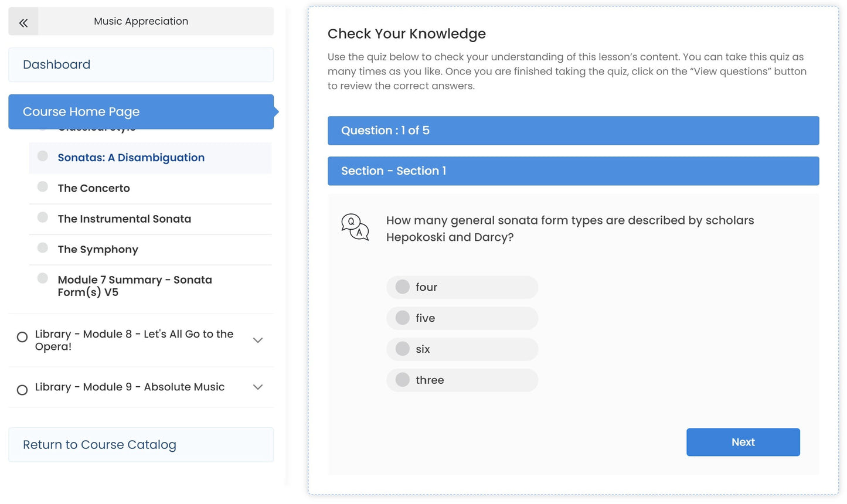The width and height of the screenshot is (847, 504).
Task: Click status circle beside Module 7 Summary
Action: 43,278
